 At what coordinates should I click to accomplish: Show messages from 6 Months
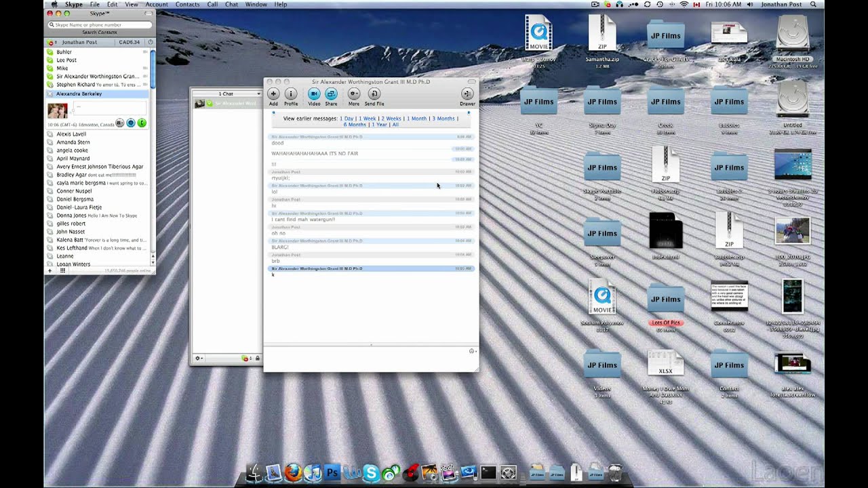pos(355,125)
